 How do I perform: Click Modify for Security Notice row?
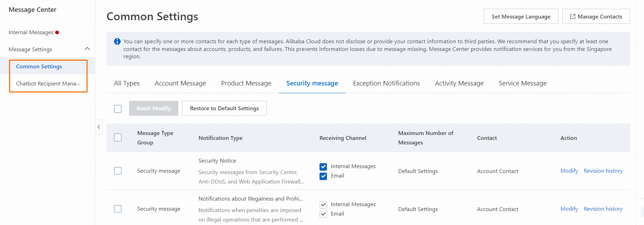[569, 171]
